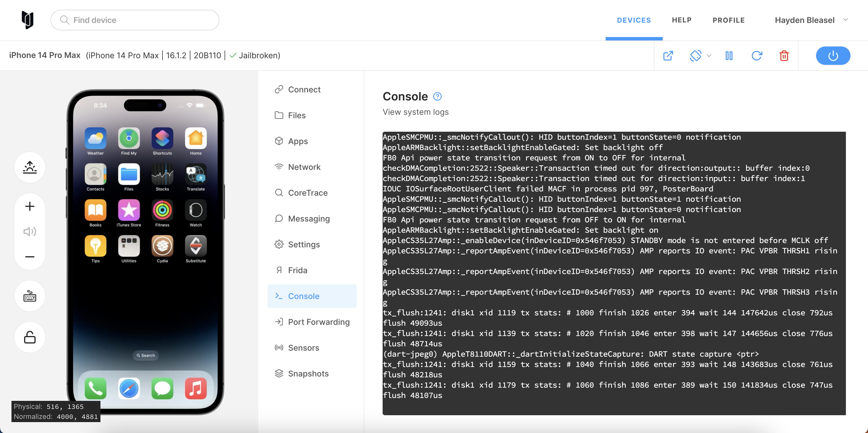The width and height of the screenshot is (868, 433).
Task: Open the HELP tab
Action: [x=682, y=20]
